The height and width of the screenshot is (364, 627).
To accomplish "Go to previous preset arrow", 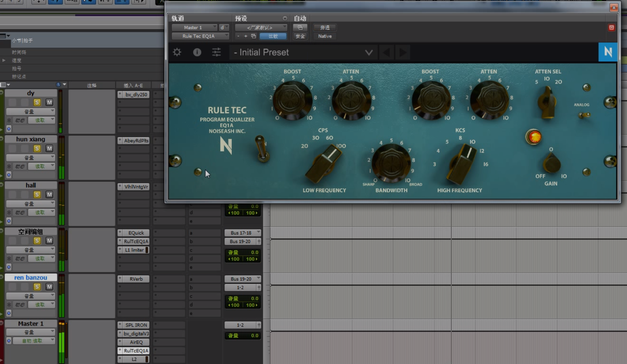I will point(387,52).
